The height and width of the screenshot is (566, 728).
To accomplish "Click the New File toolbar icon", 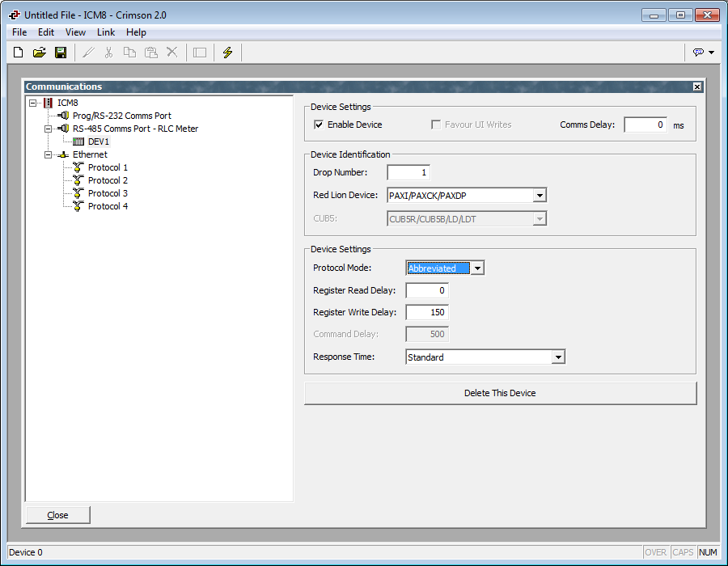I will [x=18, y=53].
